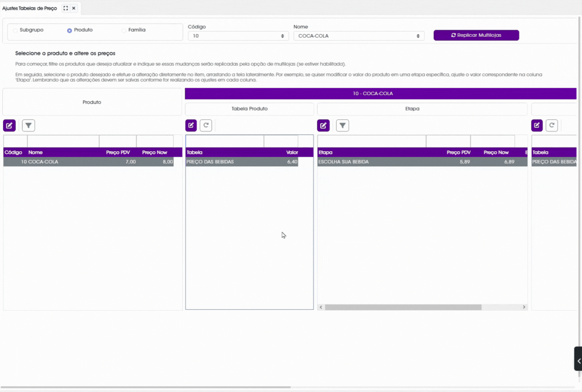This screenshot has height=392, width=582.
Task: Click the 6,40 Valor cell
Action: coord(281,162)
